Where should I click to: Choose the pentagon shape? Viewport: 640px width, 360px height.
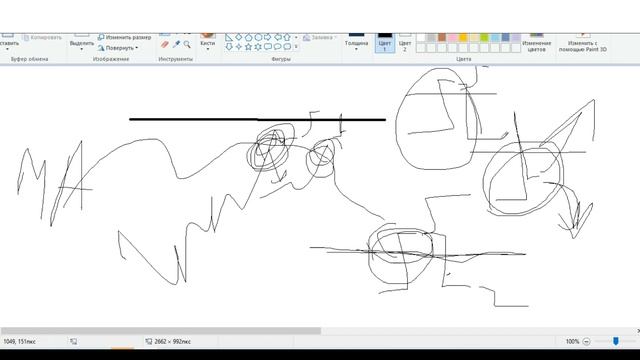click(x=248, y=38)
